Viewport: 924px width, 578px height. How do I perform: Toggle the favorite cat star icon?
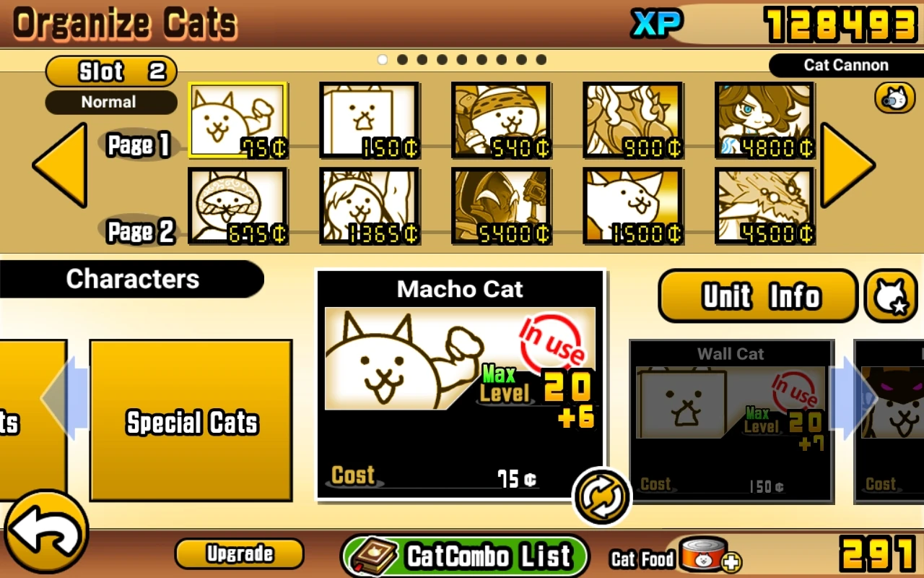pyautogui.click(x=891, y=296)
